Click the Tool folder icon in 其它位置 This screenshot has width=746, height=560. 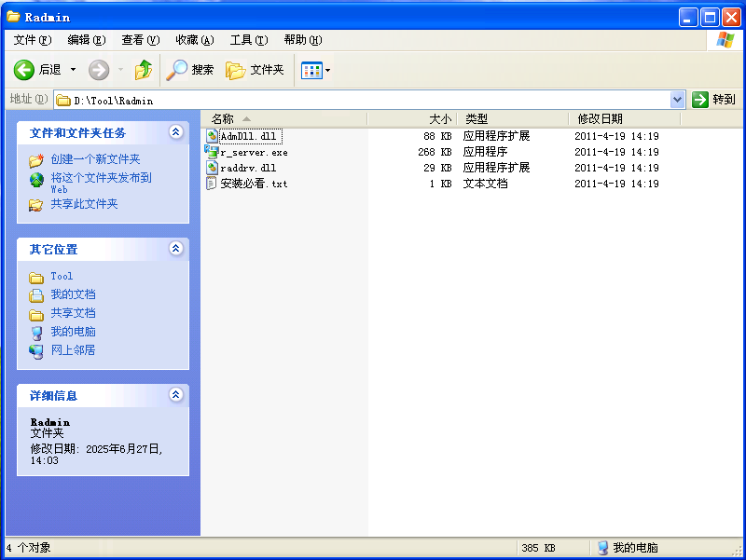coord(36,277)
